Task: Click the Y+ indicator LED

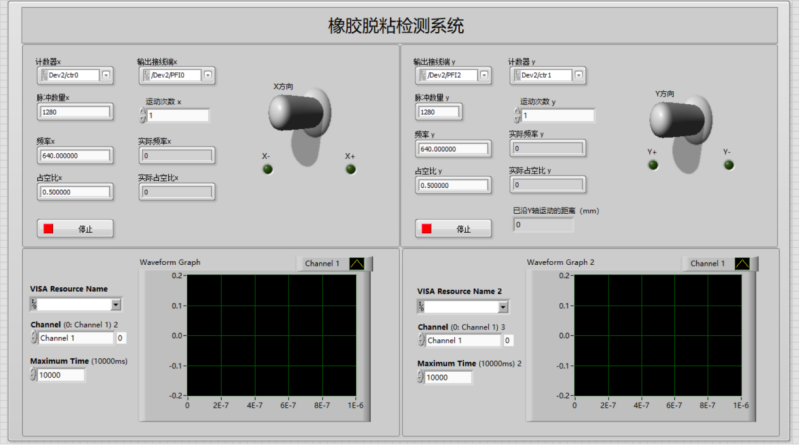Action: (x=653, y=165)
